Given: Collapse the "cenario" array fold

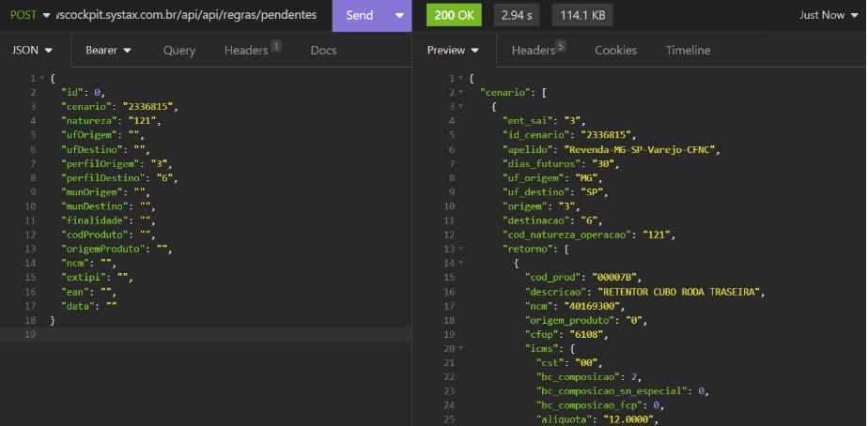Looking at the screenshot, I should point(460,92).
